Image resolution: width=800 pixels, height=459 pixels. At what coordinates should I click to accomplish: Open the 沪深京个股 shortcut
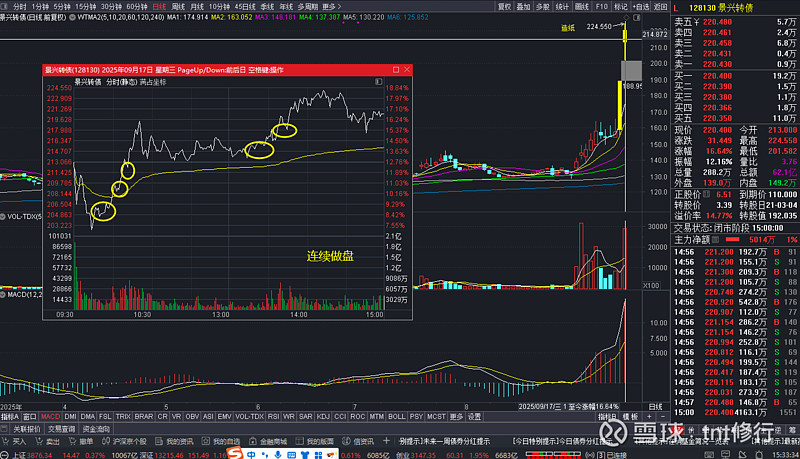click(127, 441)
